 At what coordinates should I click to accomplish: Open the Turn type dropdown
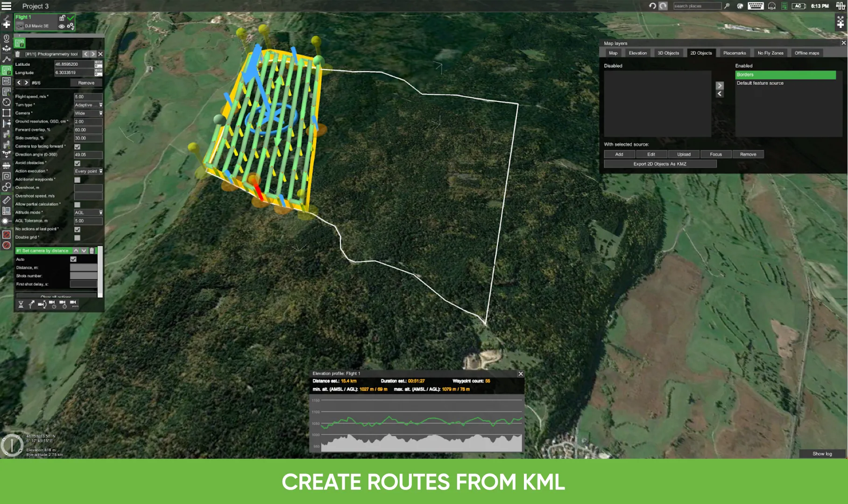point(88,105)
